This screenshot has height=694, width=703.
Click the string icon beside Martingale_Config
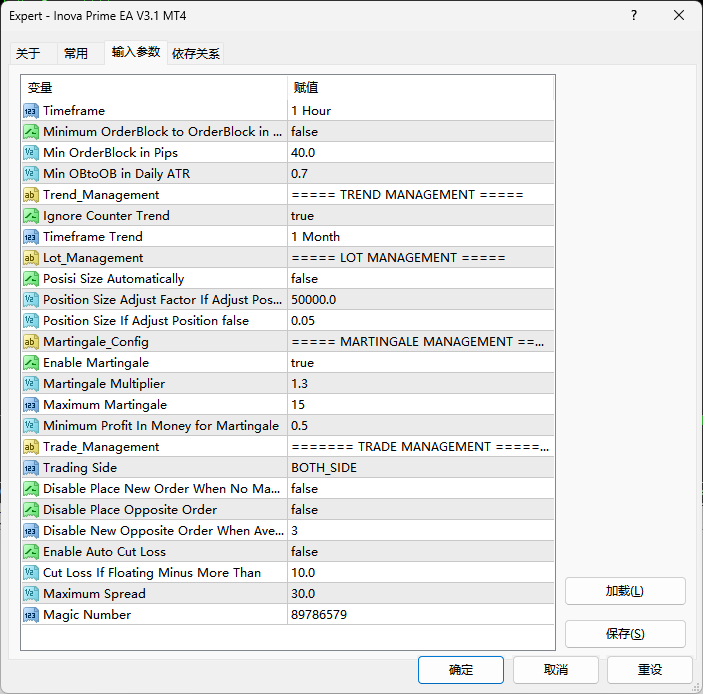coord(31,342)
